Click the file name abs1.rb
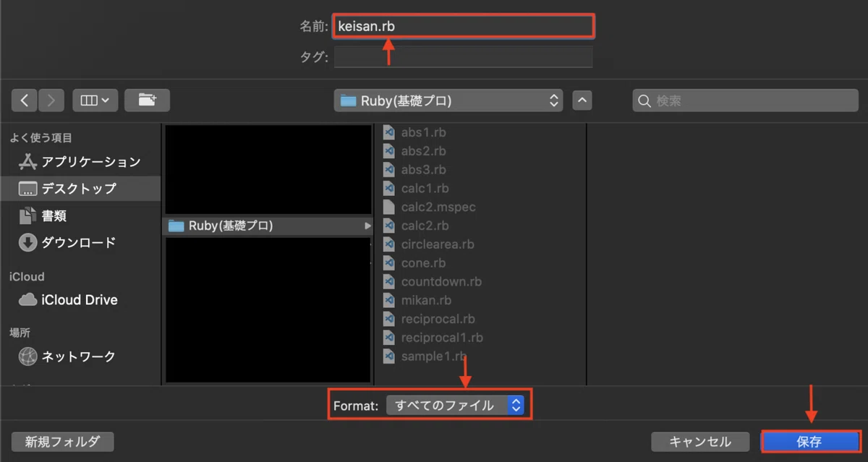This screenshot has height=462, width=868. pyautogui.click(x=423, y=132)
